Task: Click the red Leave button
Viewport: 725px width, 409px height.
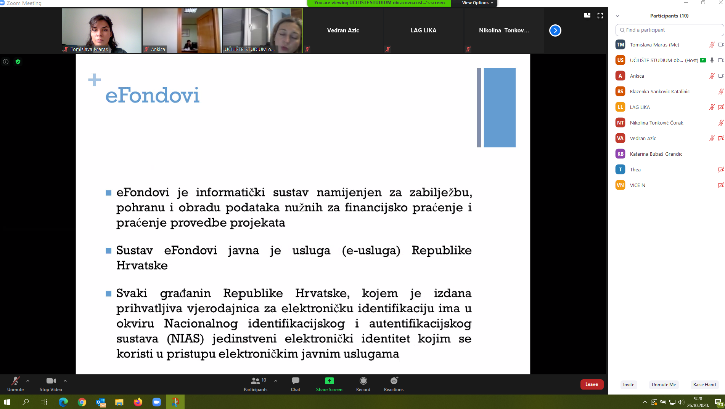Action: [x=591, y=384]
